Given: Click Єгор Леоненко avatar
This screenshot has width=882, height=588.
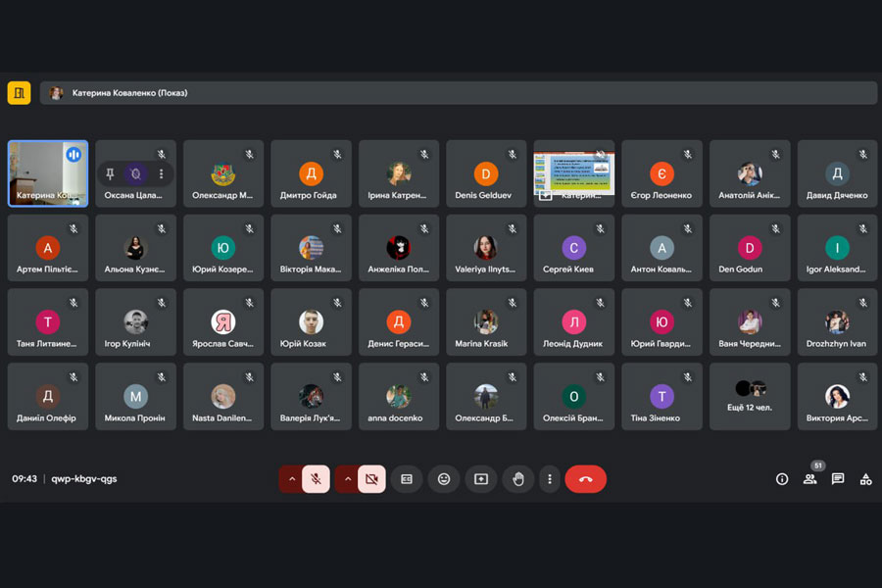Looking at the screenshot, I should click(662, 173).
